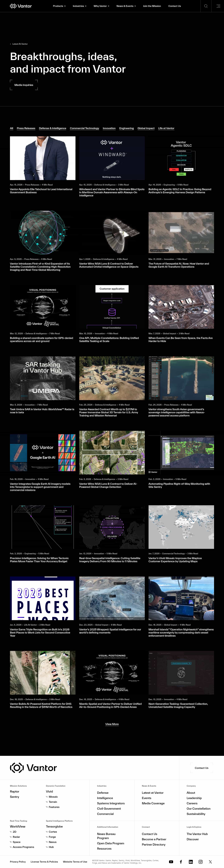Click the footer Contact Us button
224x868 pixels.
pyautogui.click(x=201, y=768)
